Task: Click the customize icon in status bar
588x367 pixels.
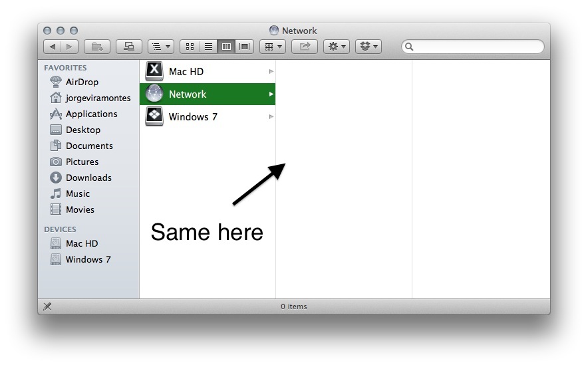Action: click(x=47, y=306)
